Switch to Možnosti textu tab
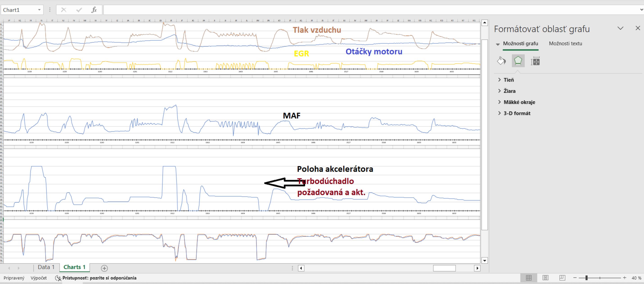Viewport: 644px width, 284px height. click(565, 43)
